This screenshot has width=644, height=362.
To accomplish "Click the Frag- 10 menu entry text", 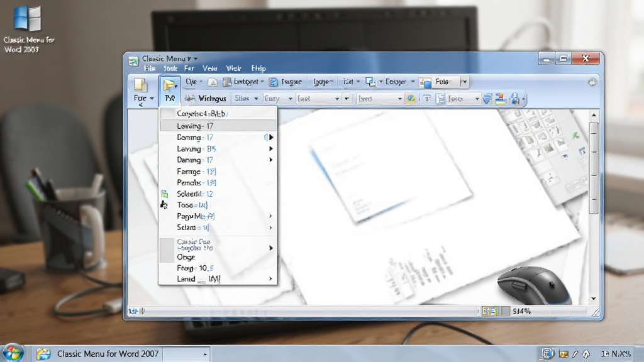I will coord(195,268).
